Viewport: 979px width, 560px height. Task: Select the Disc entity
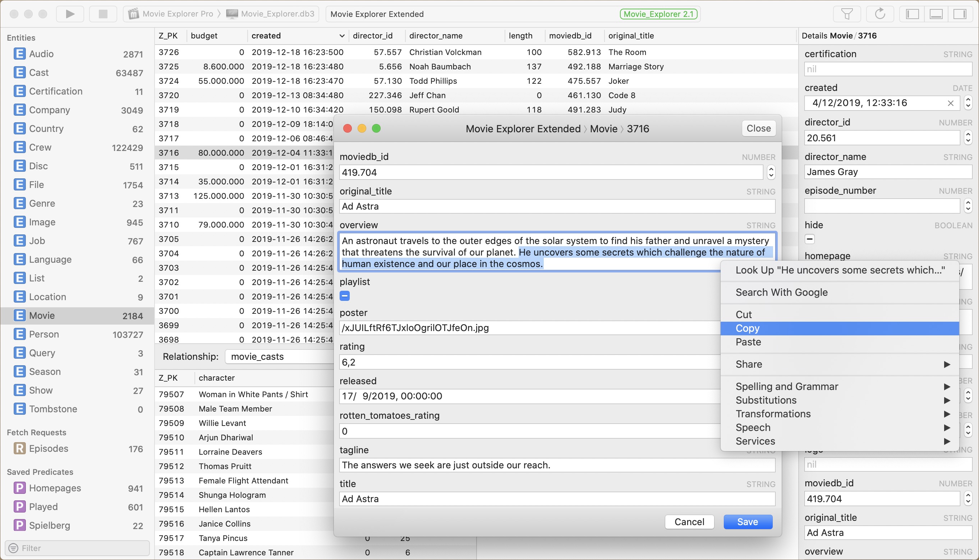[78, 166]
